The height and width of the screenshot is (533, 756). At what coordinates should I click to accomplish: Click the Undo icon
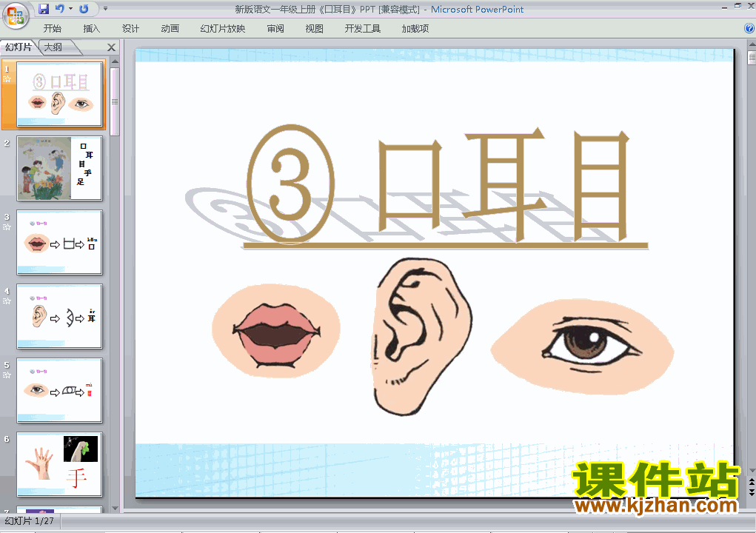click(60, 9)
